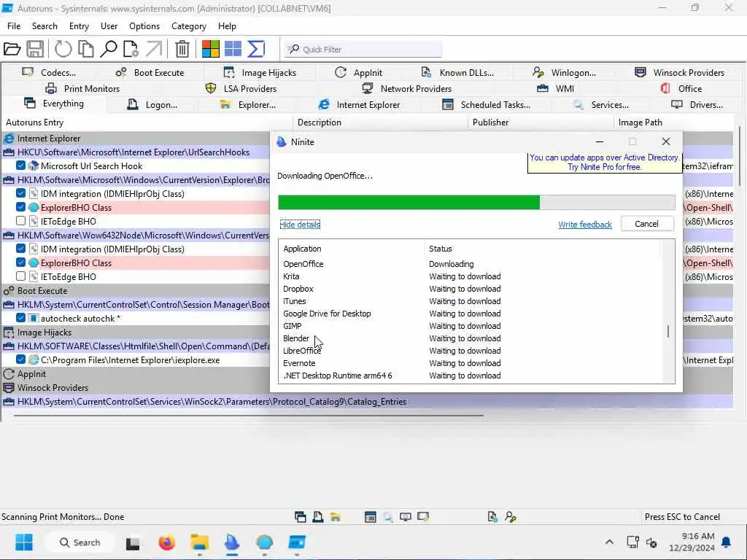Image resolution: width=747 pixels, height=560 pixels.
Task: Select the Protocol_Catalog9\Catalog_Entries registry key row
Action: point(367,402)
